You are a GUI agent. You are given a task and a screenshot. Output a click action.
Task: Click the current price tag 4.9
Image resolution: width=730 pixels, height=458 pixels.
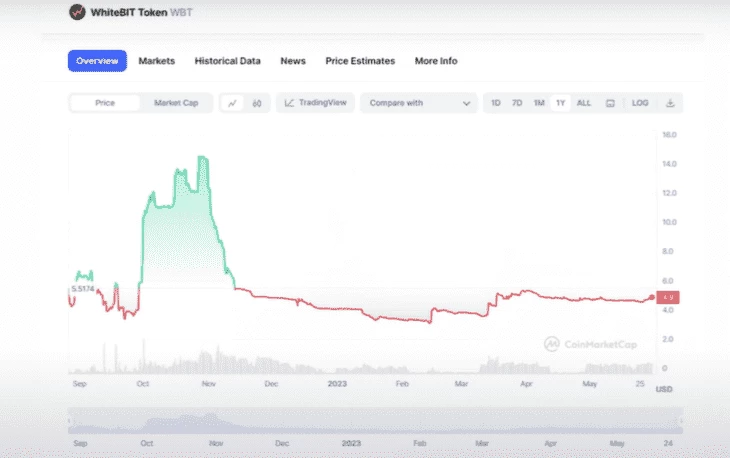tap(668, 297)
